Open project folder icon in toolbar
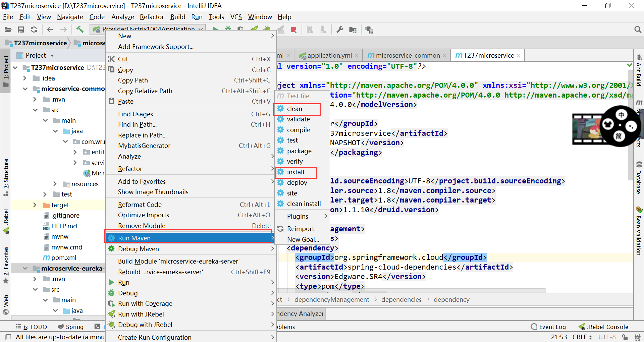Viewport: 644px width, 342px height. pyautogui.click(x=8, y=30)
